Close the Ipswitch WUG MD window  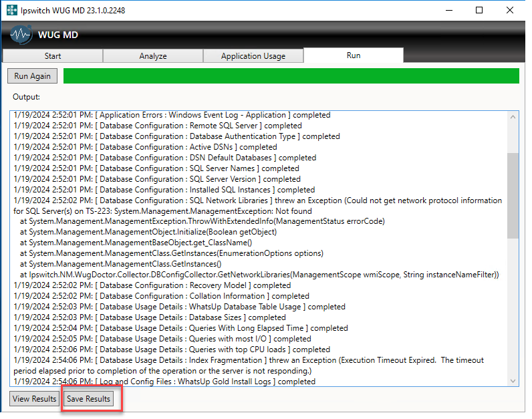click(510, 11)
